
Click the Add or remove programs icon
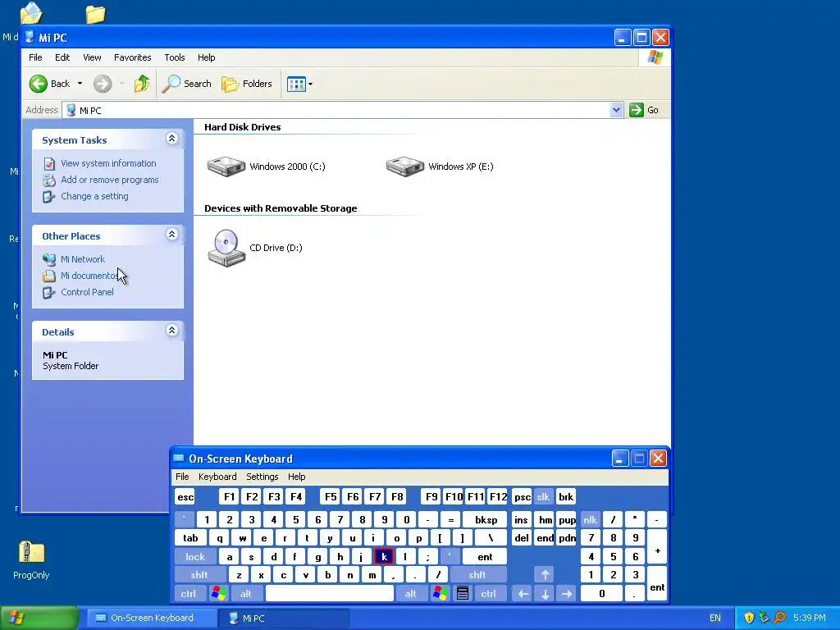(49, 180)
